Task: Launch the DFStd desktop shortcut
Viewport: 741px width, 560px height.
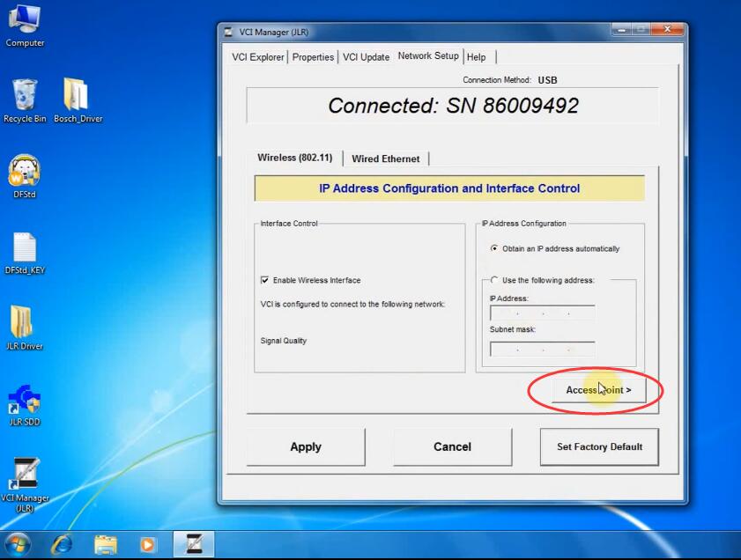Action: (24, 177)
